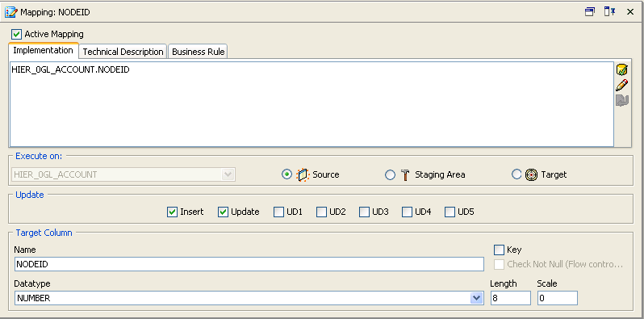Enable the UD1 checkbox
The width and height of the screenshot is (644, 319).
pyautogui.click(x=279, y=212)
